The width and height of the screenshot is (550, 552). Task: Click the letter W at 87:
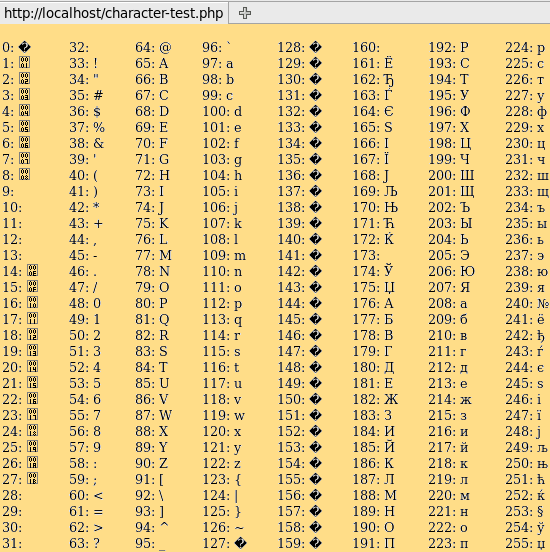165,415
